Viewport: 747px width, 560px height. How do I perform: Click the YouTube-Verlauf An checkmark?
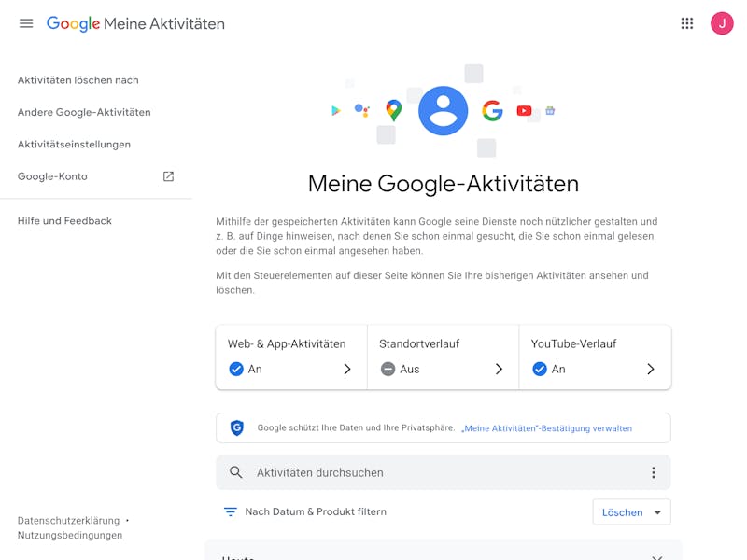coord(540,369)
